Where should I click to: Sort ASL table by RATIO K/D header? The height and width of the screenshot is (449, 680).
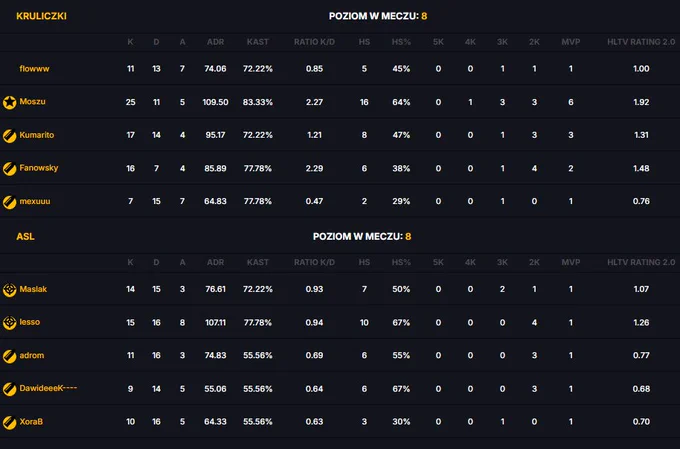(x=314, y=262)
